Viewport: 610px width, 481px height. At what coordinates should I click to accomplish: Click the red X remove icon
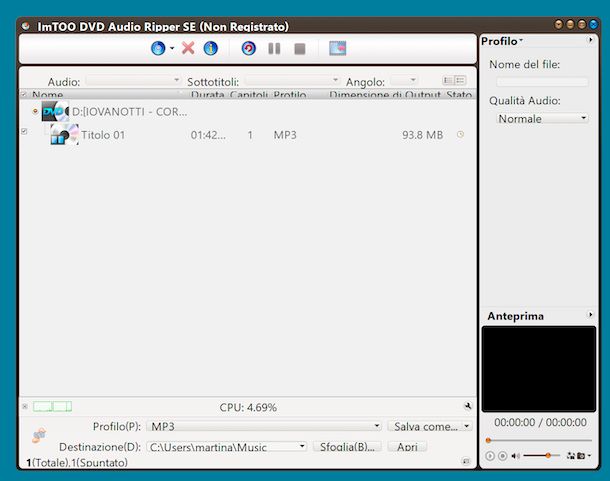coord(188,48)
